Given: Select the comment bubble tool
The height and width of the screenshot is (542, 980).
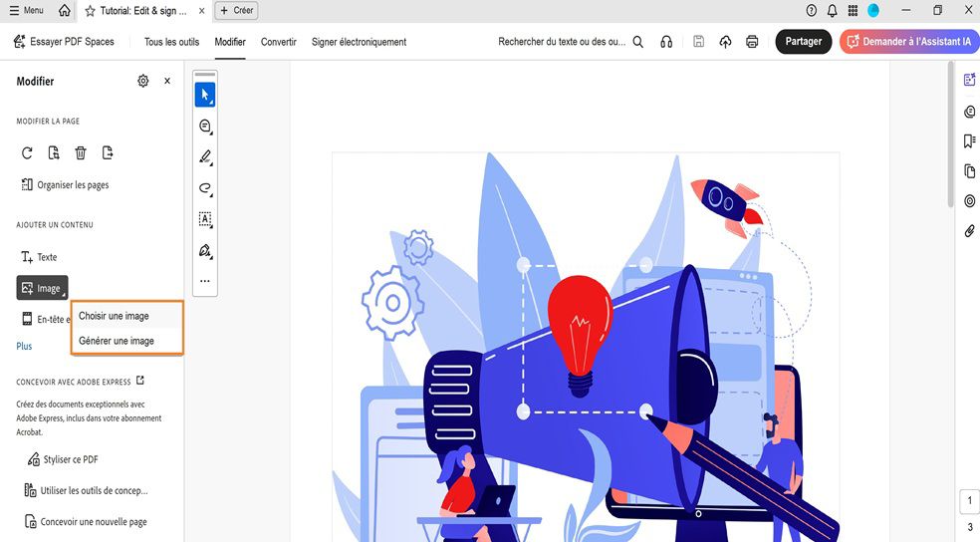Looking at the screenshot, I should coord(205,126).
